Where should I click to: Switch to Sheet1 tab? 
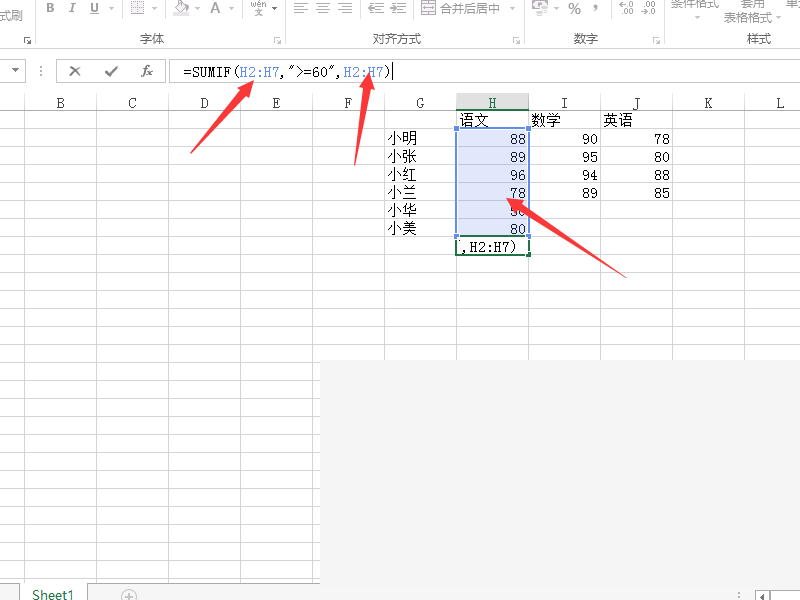tap(53, 594)
